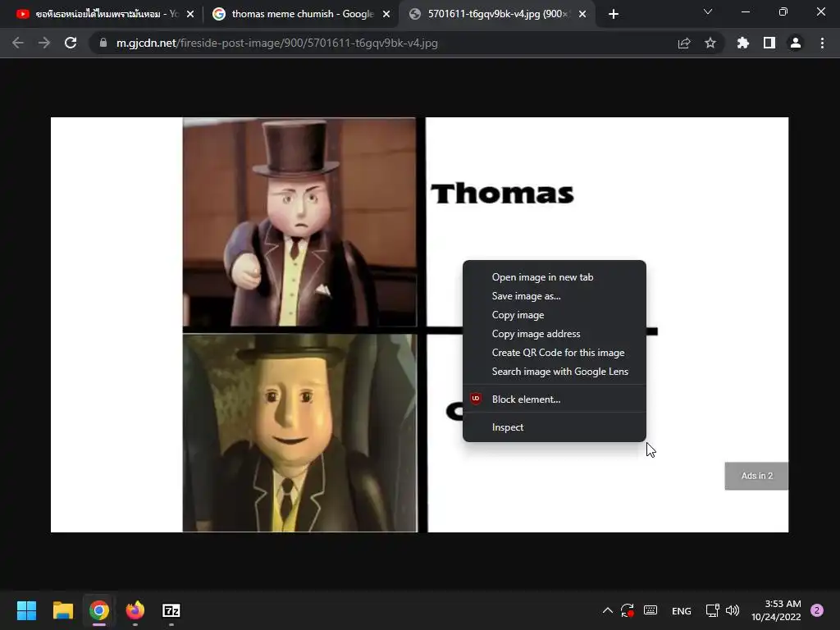Open File Explorer from the taskbar
Image resolution: width=840 pixels, height=630 pixels.
[x=62, y=610]
